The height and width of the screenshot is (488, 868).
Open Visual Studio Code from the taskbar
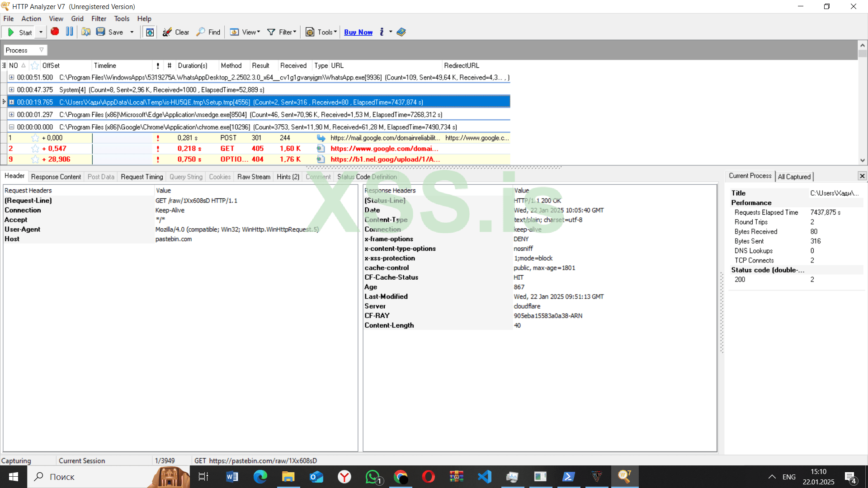[x=484, y=477]
